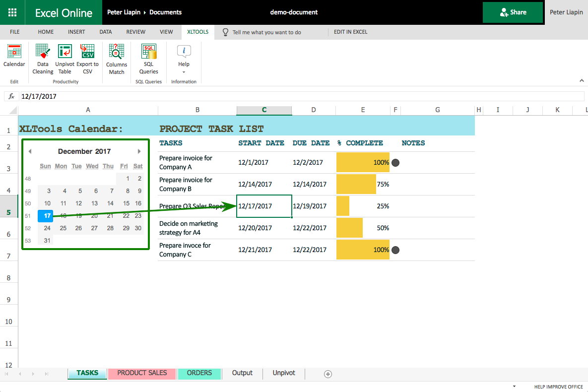Switch to the REVIEW ribbon tab

coord(136,32)
